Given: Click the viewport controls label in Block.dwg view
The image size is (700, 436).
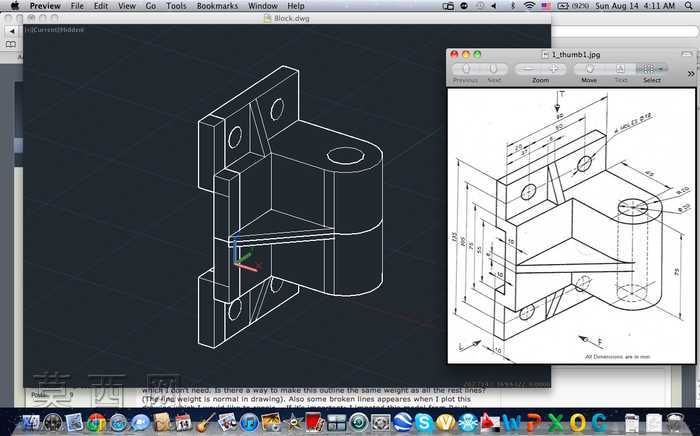Looking at the screenshot, I should [54, 29].
